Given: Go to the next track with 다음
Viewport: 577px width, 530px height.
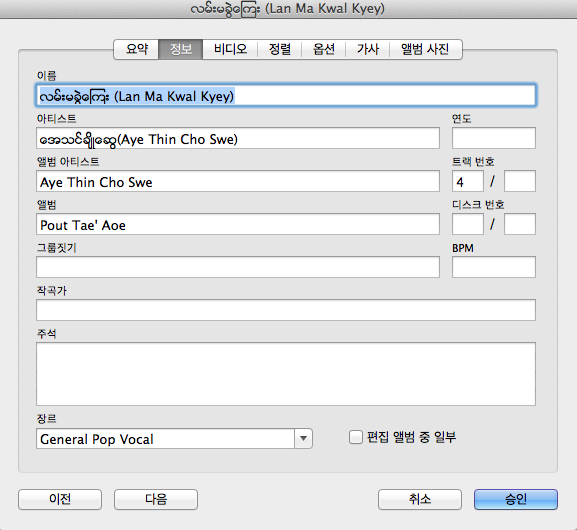Looking at the screenshot, I should [156, 499].
